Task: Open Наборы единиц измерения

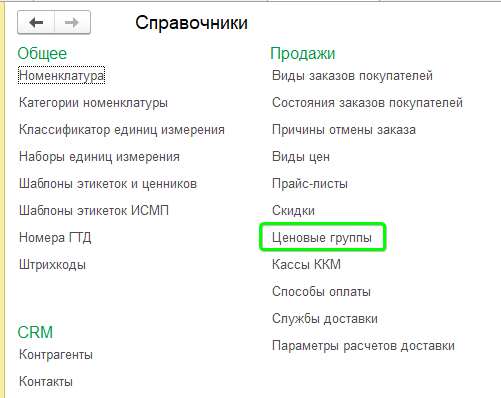Action: (x=99, y=157)
